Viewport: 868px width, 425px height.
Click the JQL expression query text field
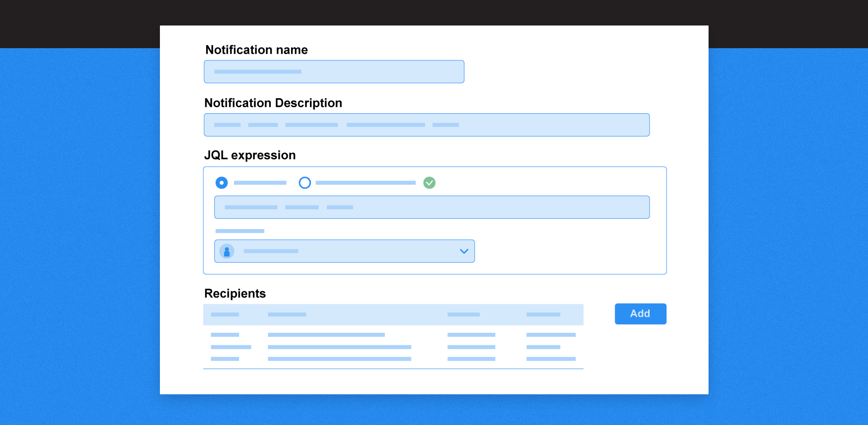pyautogui.click(x=432, y=207)
